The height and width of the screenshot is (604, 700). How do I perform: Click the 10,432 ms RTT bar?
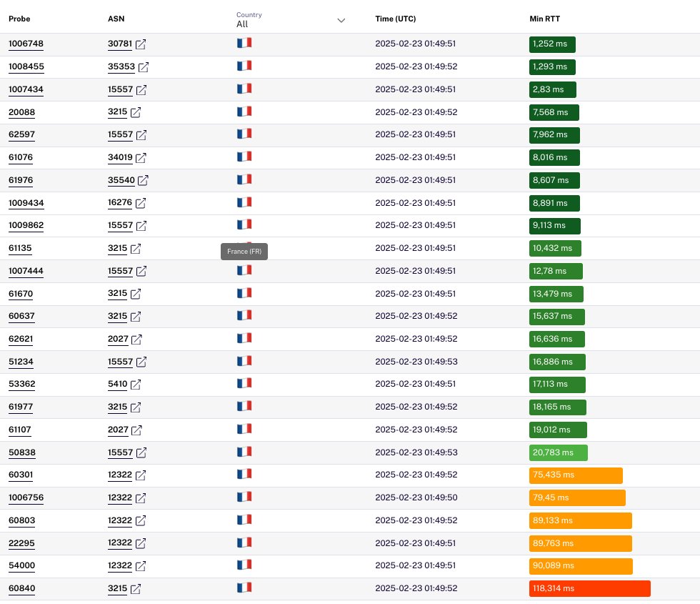click(555, 249)
